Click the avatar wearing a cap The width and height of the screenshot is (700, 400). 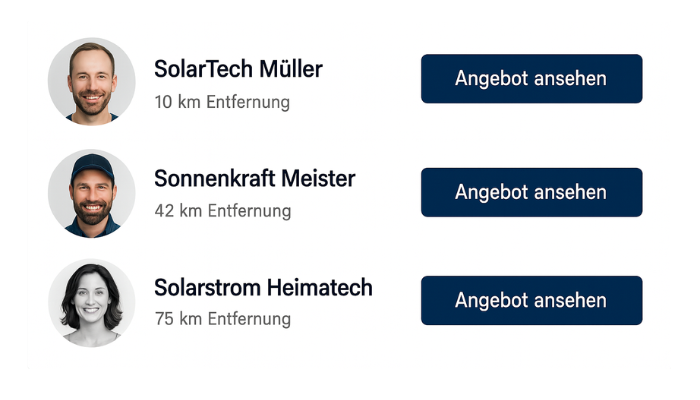[x=92, y=193]
